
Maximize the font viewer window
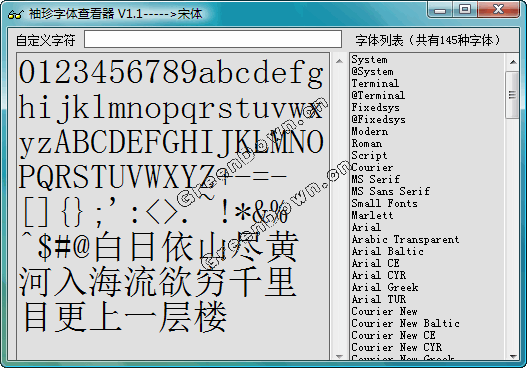pyautogui.click(x=464, y=9)
